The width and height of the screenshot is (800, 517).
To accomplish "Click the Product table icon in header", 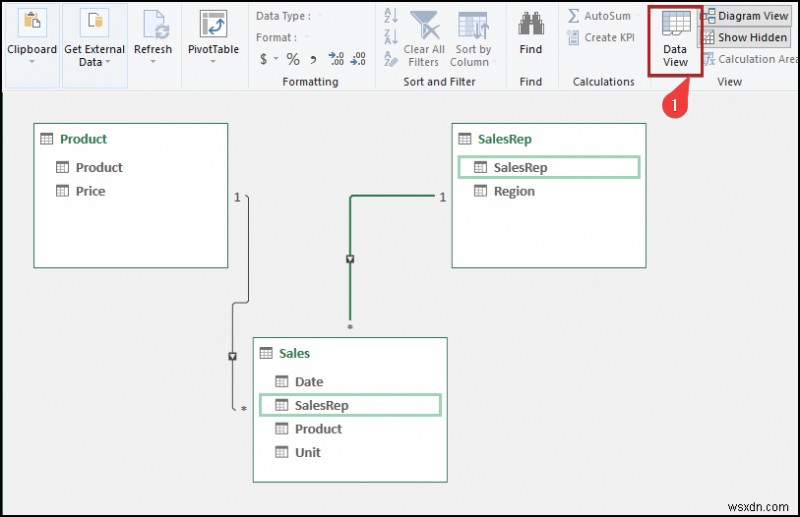I will pos(46,139).
